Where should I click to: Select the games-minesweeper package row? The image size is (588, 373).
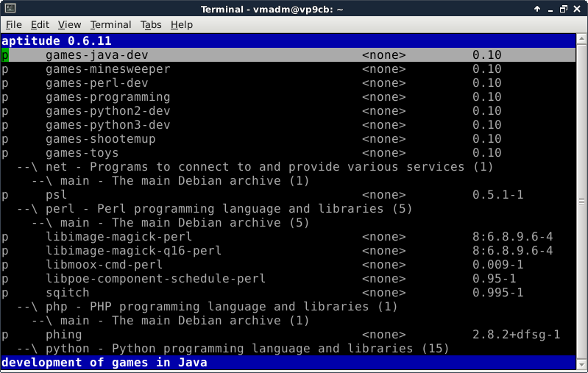[107, 69]
